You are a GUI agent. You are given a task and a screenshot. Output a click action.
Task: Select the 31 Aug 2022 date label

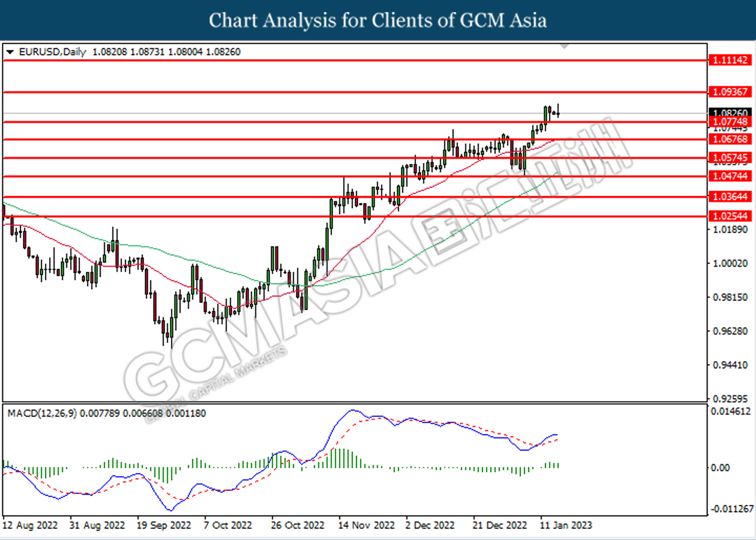pyautogui.click(x=97, y=525)
